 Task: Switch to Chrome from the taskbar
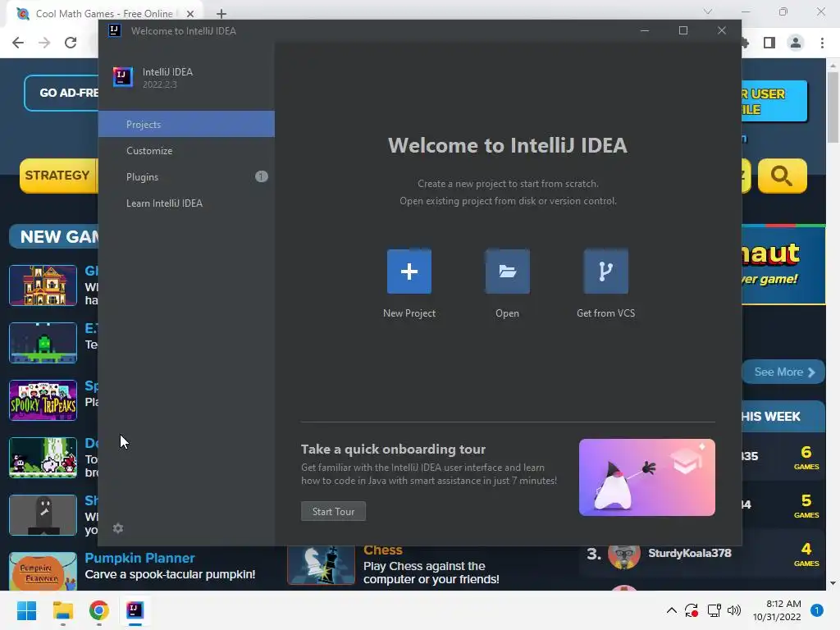pyautogui.click(x=99, y=610)
